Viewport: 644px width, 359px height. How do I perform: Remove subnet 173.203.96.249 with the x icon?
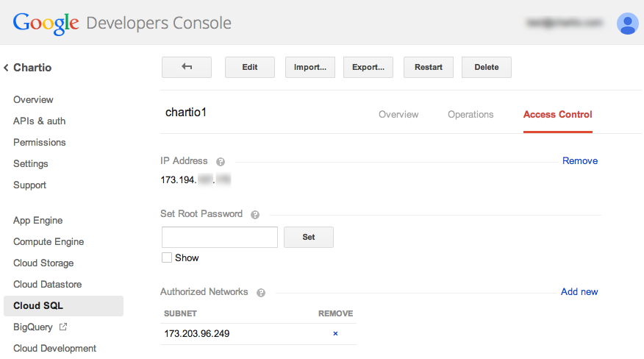coord(335,333)
